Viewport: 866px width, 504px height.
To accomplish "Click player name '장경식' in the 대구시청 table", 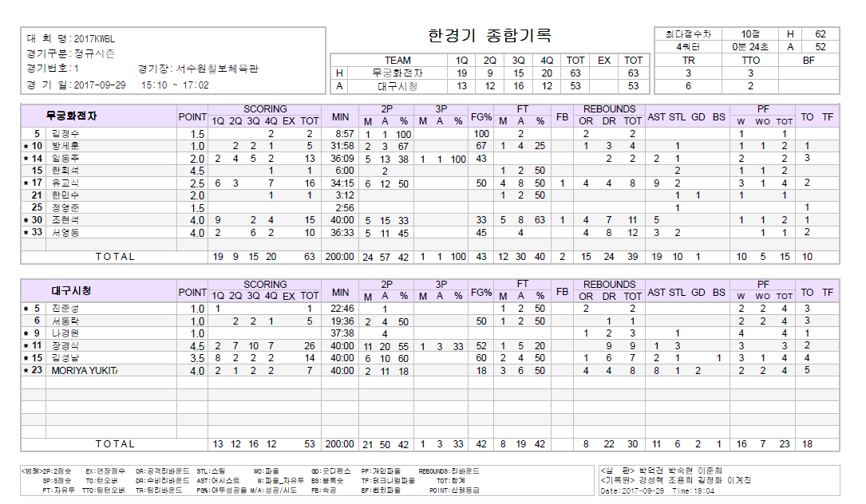I will point(65,345).
